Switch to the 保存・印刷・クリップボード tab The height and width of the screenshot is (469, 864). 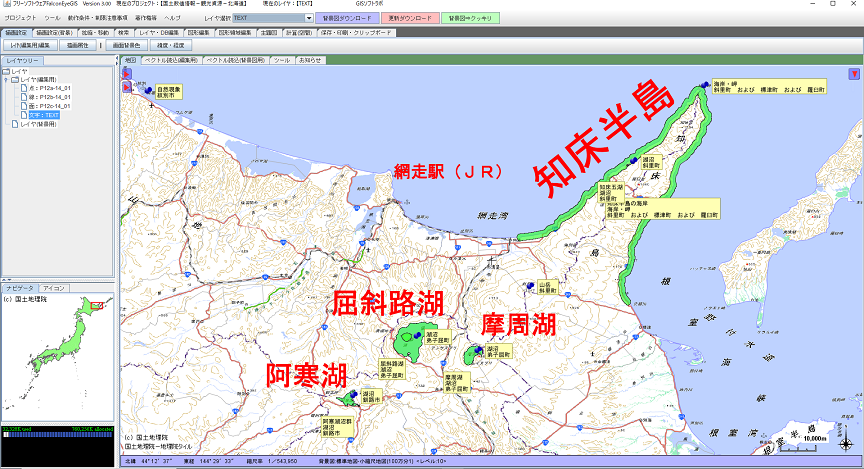coord(356,33)
